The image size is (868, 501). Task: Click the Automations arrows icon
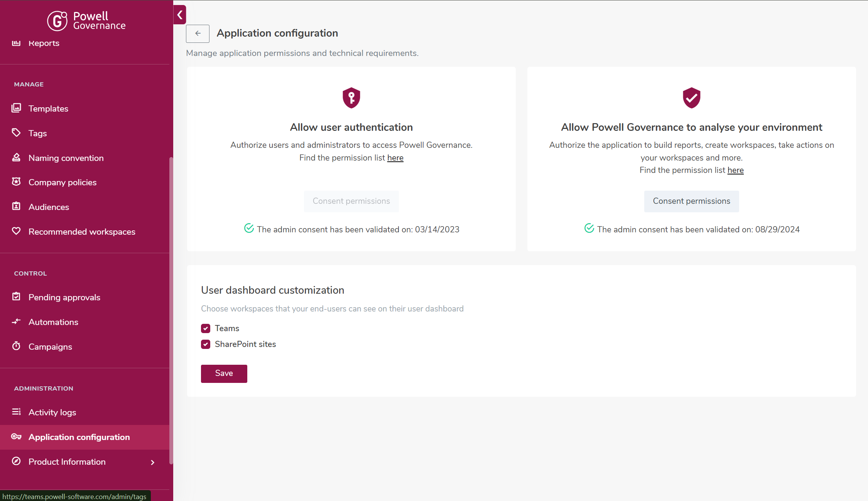tap(16, 322)
